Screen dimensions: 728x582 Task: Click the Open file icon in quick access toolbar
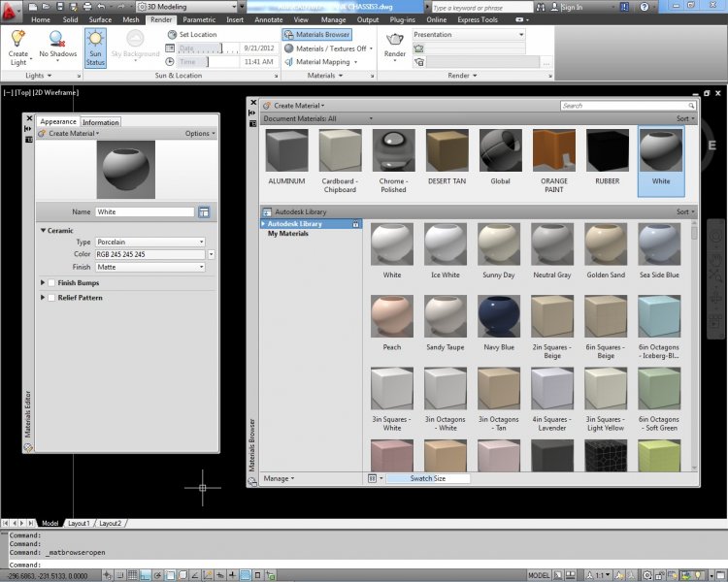tap(46, 7)
